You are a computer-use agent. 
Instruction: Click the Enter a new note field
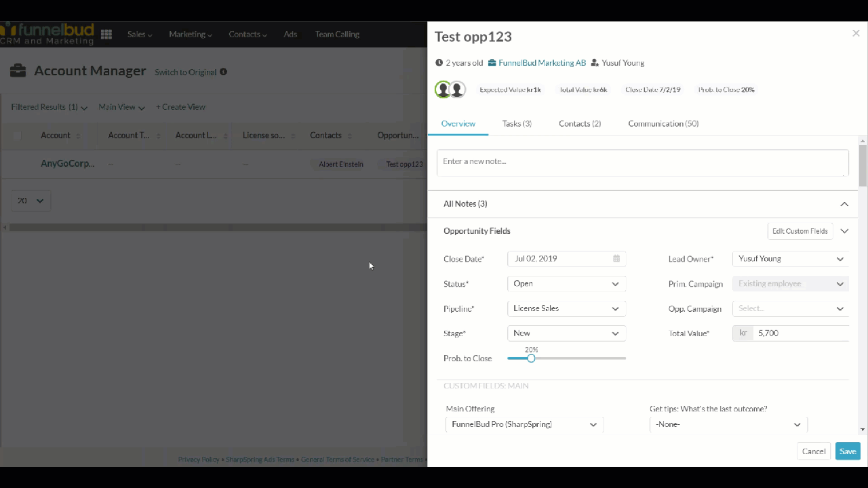point(643,163)
